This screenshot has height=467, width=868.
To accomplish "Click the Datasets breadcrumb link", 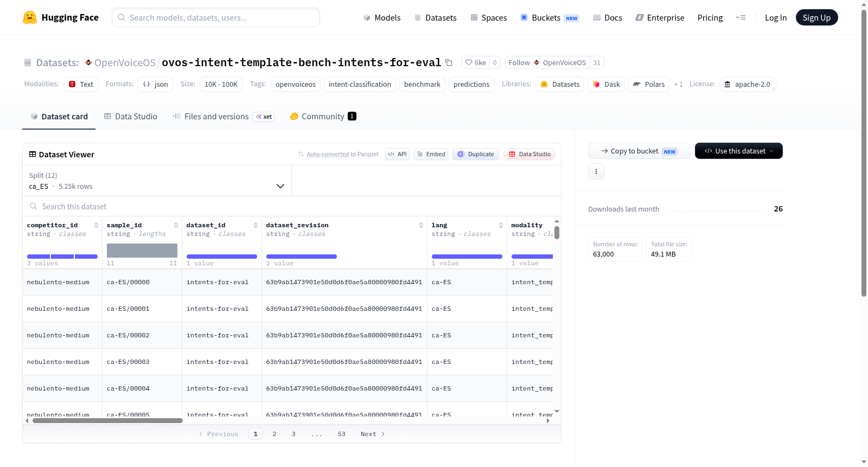I will click(x=58, y=62).
